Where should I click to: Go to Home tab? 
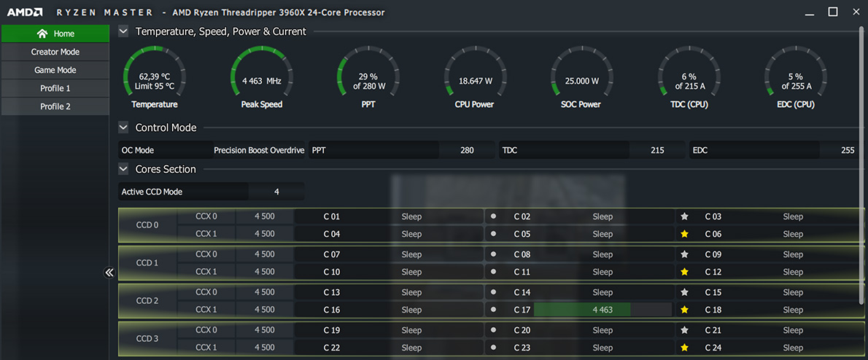click(55, 34)
